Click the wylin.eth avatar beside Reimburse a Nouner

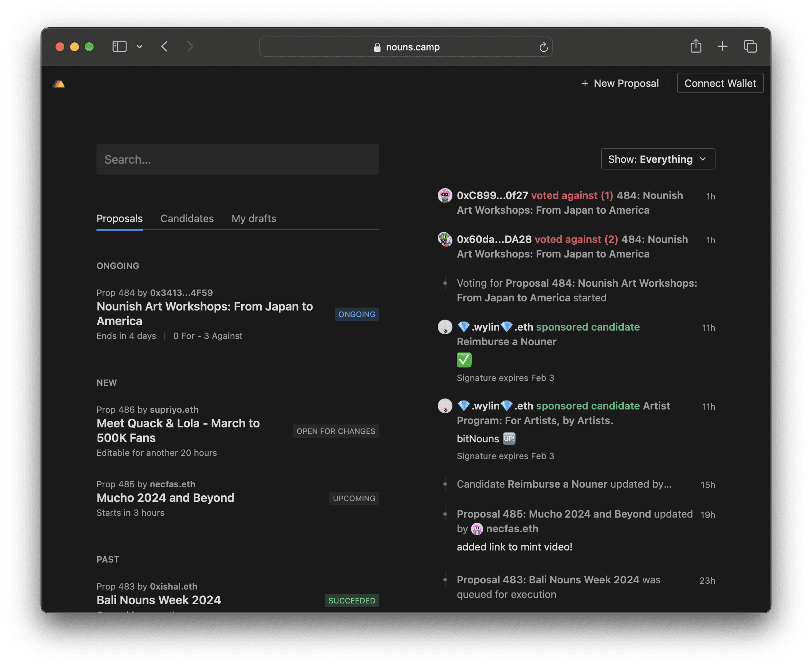(x=445, y=327)
